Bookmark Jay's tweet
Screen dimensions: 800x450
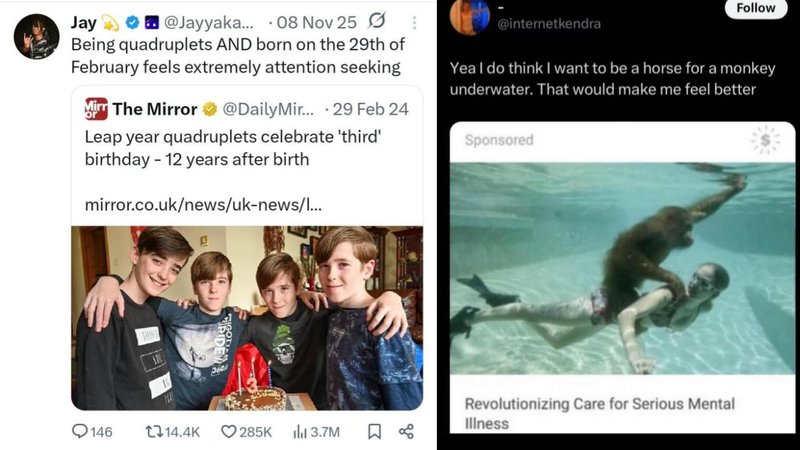pyautogui.click(x=374, y=432)
